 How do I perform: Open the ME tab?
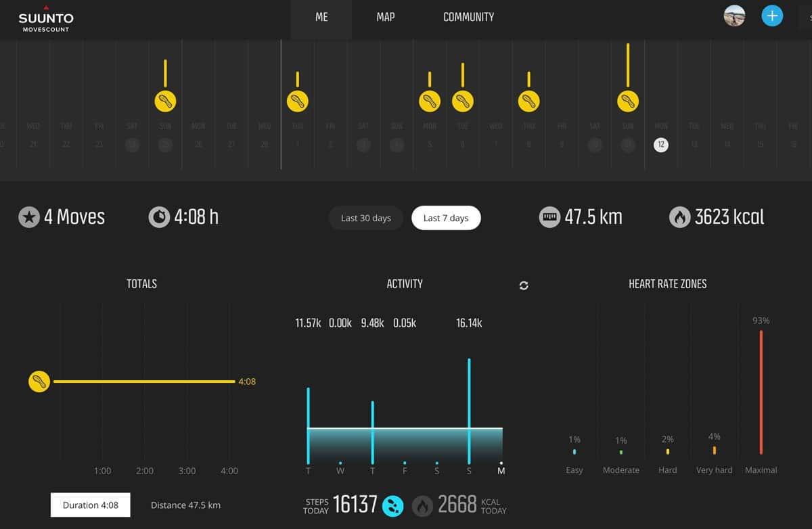(321, 17)
